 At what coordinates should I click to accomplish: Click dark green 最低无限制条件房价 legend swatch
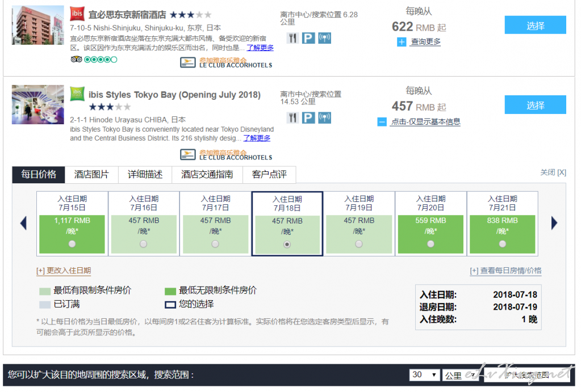tap(170, 292)
